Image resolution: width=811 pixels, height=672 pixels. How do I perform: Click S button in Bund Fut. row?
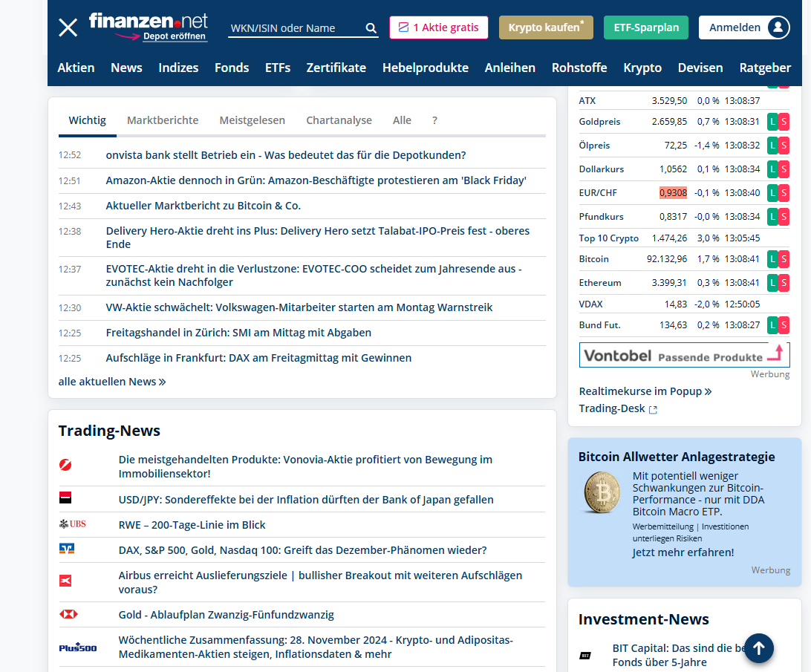pyautogui.click(x=784, y=325)
